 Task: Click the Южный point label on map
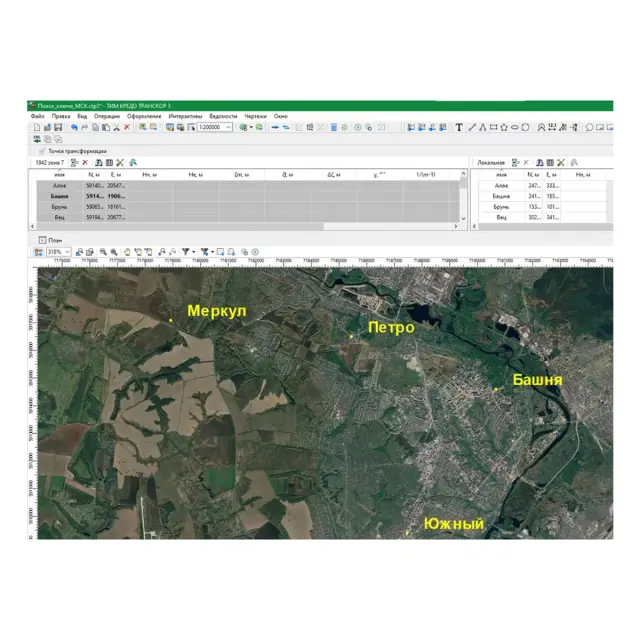point(453,524)
